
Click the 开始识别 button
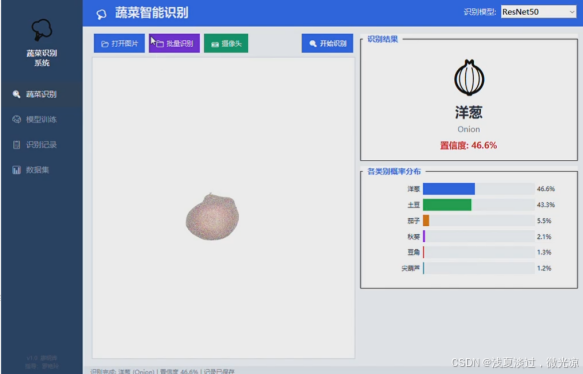(x=327, y=43)
